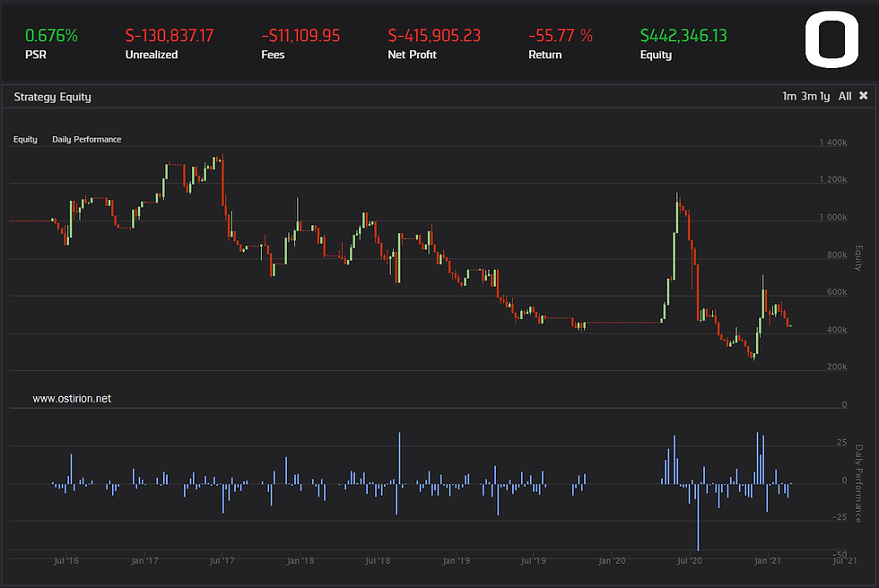Click the Equity $442,346.13 value
The width and height of the screenshot is (879, 588).
coord(683,36)
